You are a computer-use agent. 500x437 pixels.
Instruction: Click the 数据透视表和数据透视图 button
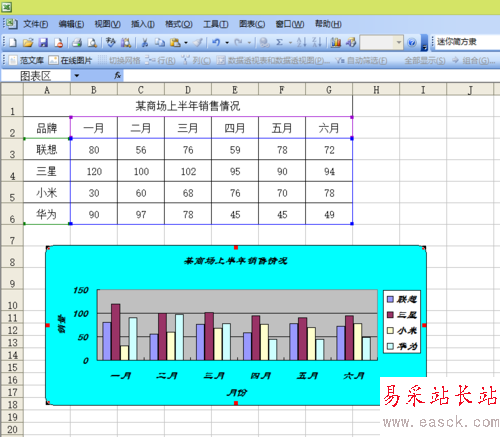[273, 60]
